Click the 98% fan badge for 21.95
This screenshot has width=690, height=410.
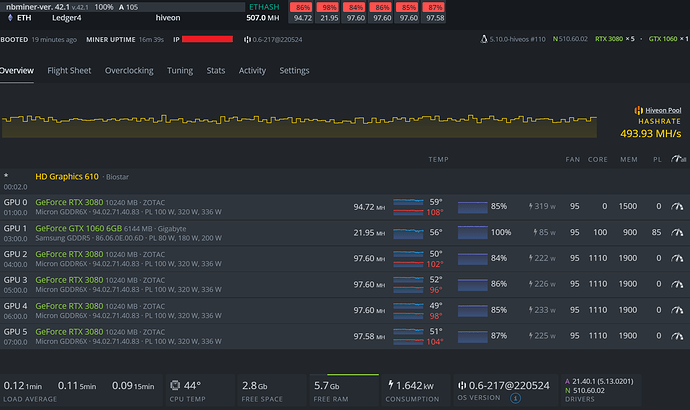coord(328,7)
